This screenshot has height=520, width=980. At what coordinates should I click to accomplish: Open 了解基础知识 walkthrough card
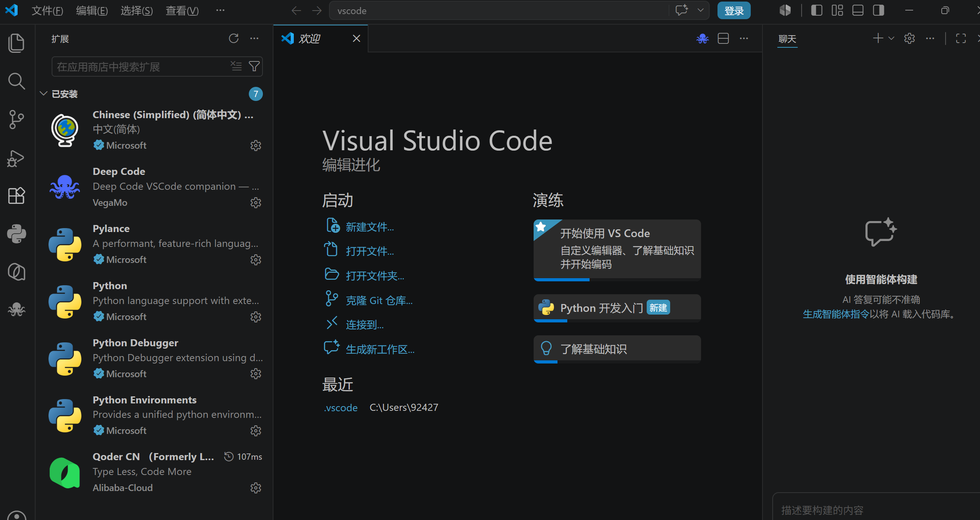pos(617,349)
